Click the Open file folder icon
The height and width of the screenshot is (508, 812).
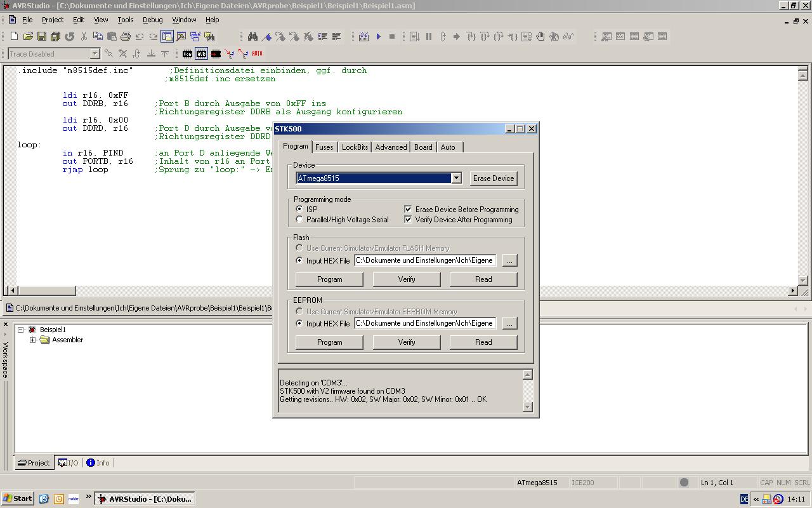[28, 36]
